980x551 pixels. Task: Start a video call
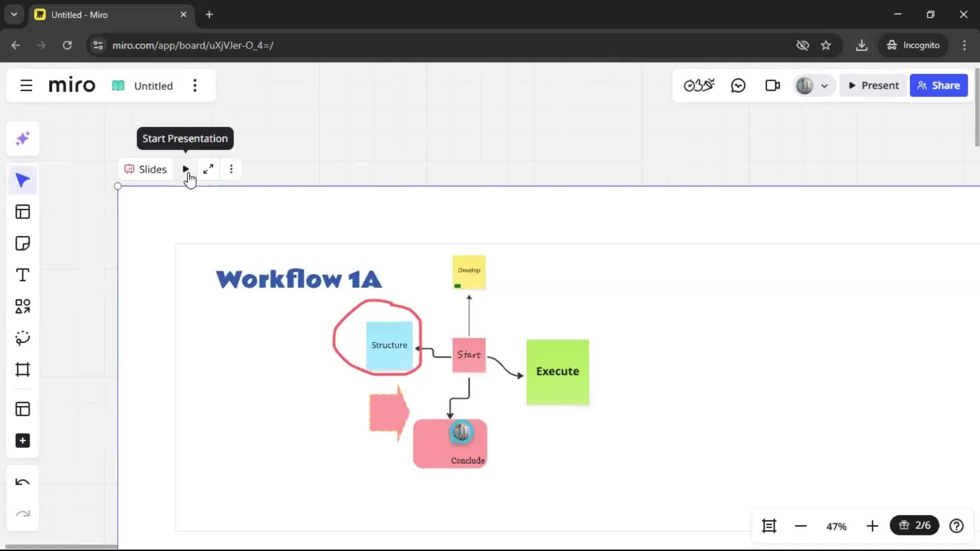[772, 85]
